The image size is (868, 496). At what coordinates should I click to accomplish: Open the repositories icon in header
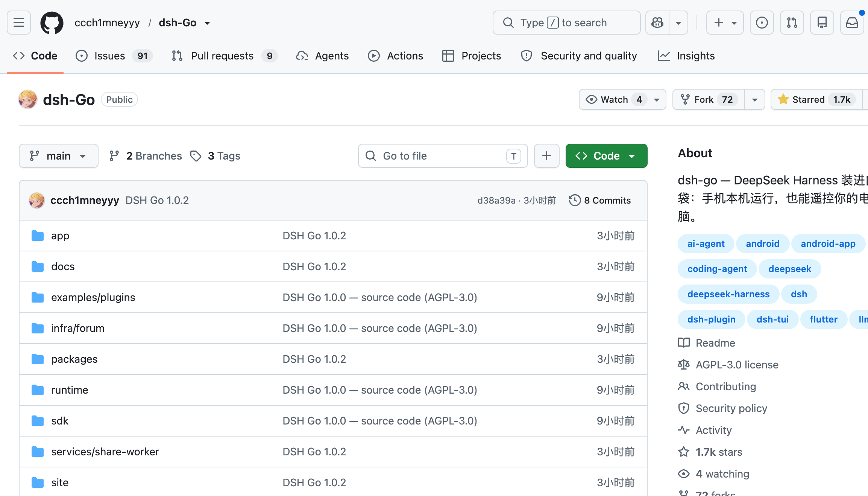822,23
